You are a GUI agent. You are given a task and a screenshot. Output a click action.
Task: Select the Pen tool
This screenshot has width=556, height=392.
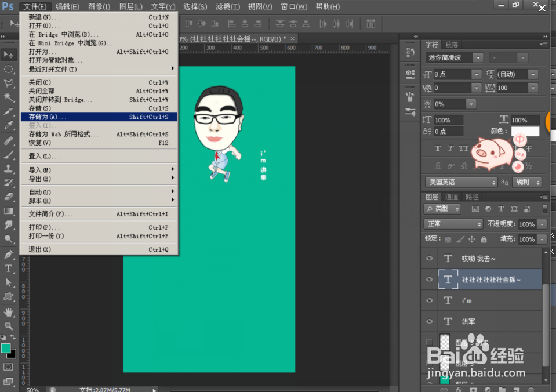pos(9,254)
